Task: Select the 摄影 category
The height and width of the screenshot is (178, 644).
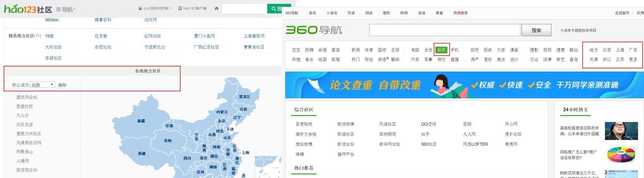Action: (x=534, y=50)
